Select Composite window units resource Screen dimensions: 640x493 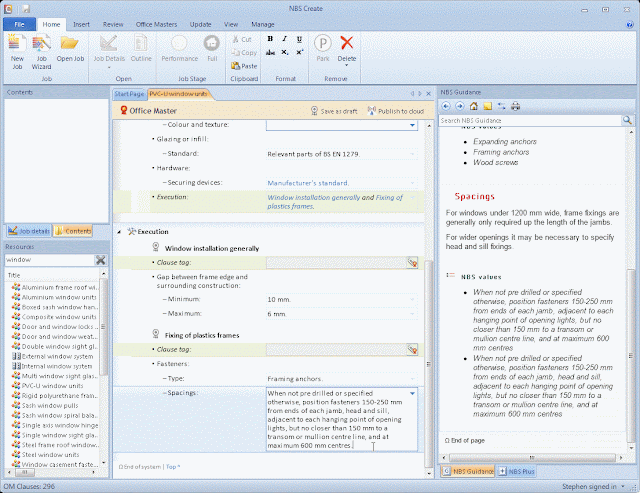coord(59,317)
